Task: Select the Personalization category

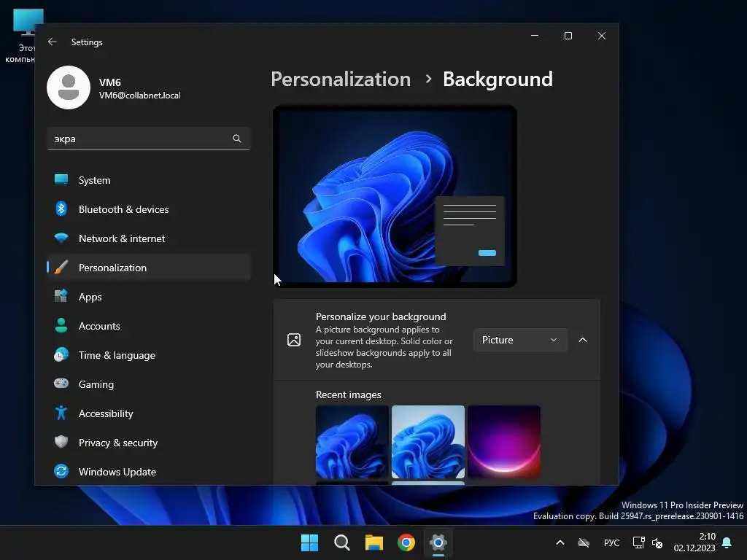Action: pyautogui.click(x=149, y=268)
